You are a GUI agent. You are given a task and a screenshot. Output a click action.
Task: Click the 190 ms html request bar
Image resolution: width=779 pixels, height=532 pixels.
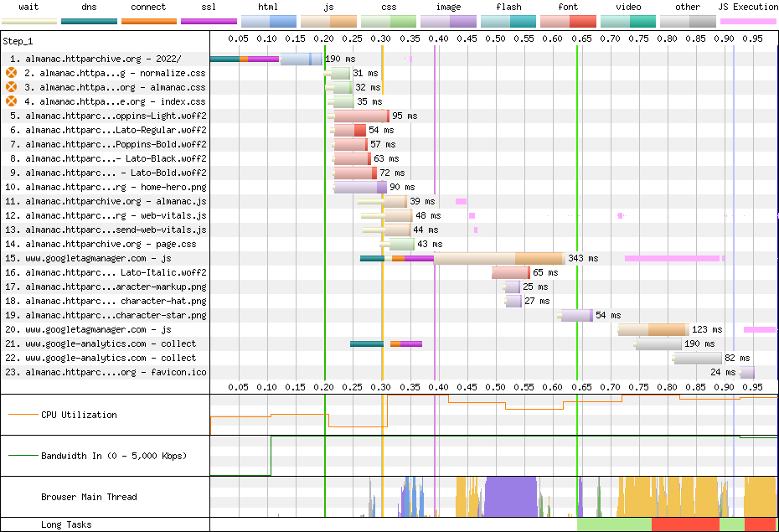[301, 59]
